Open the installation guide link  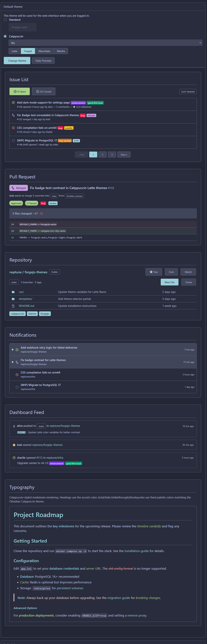136,551
